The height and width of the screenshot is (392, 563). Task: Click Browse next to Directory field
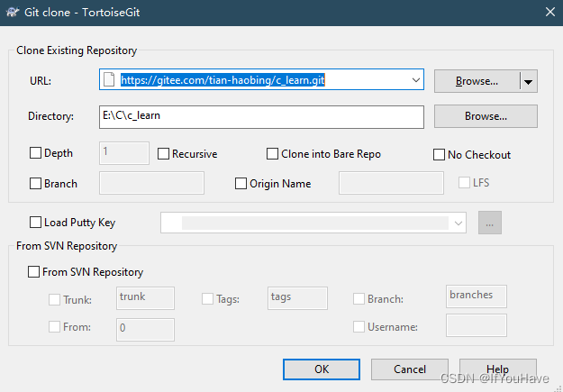click(486, 116)
